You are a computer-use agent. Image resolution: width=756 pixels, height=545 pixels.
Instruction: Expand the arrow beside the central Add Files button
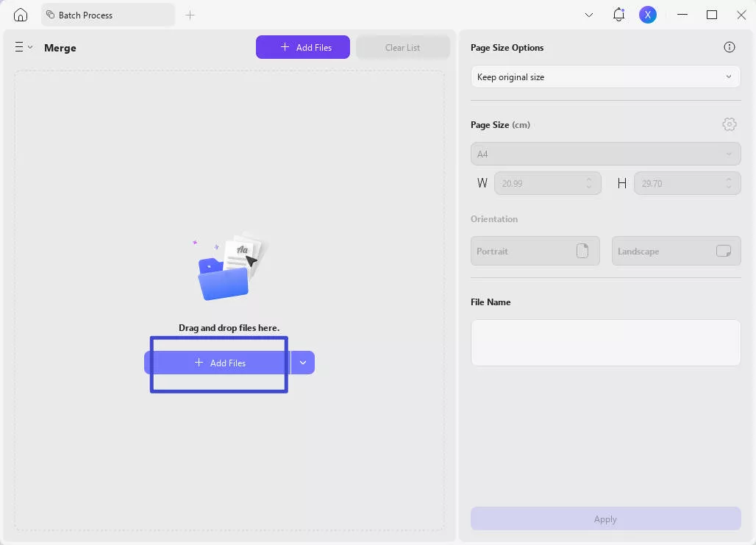point(302,363)
